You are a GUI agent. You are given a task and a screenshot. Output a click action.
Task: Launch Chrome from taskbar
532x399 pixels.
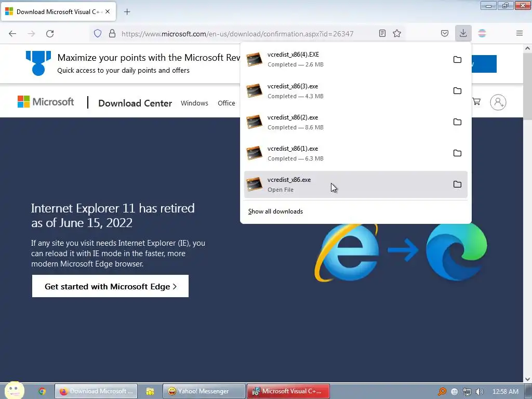click(x=42, y=391)
